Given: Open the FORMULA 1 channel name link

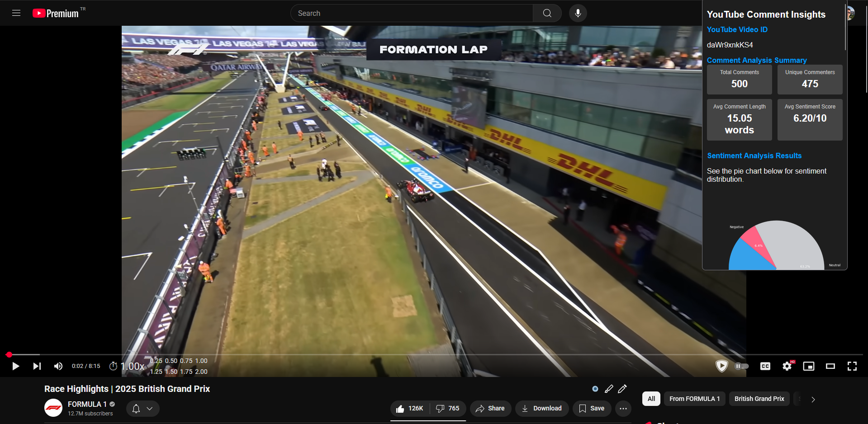Looking at the screenshot, I should (x=87, y=404).
